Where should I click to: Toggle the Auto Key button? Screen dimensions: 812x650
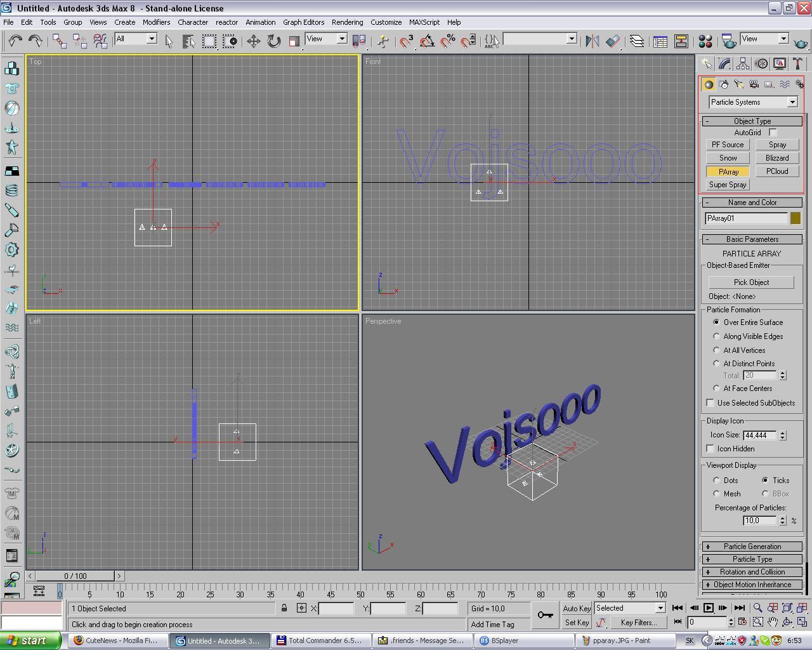click(x=577, y=608)
